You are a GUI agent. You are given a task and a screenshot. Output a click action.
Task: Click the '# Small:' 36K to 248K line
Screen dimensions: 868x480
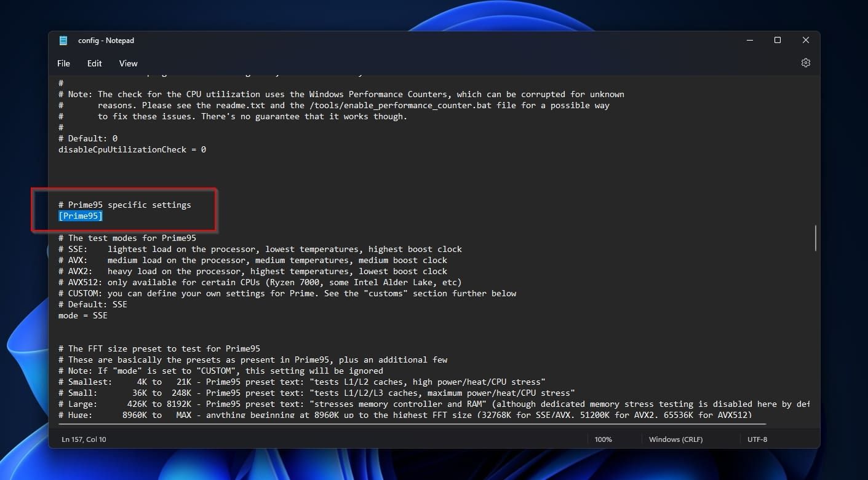point(317,393)
